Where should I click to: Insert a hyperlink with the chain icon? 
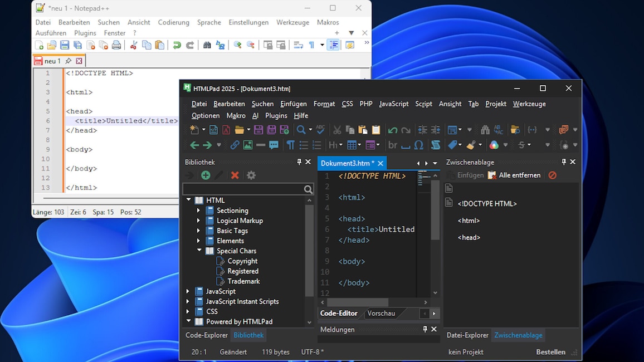click(235, 145)
